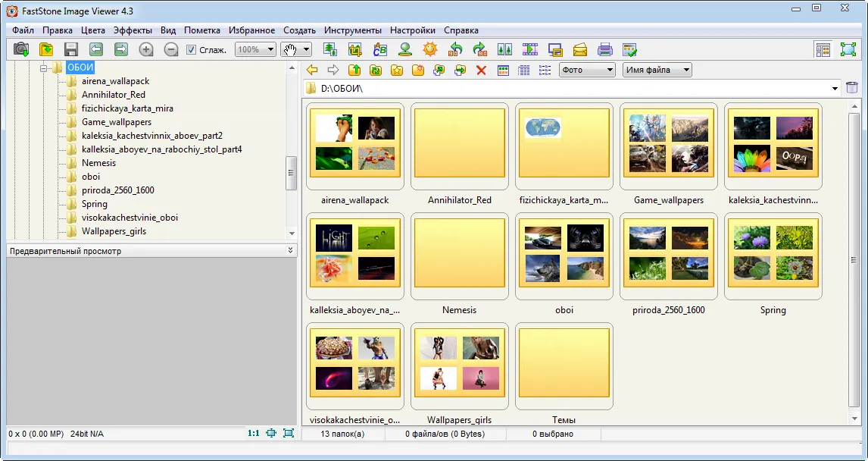This screenshot has width=868, height=461.
Task: Select priroda_2560_1600 in the folder tree
Action: (118, 190)
